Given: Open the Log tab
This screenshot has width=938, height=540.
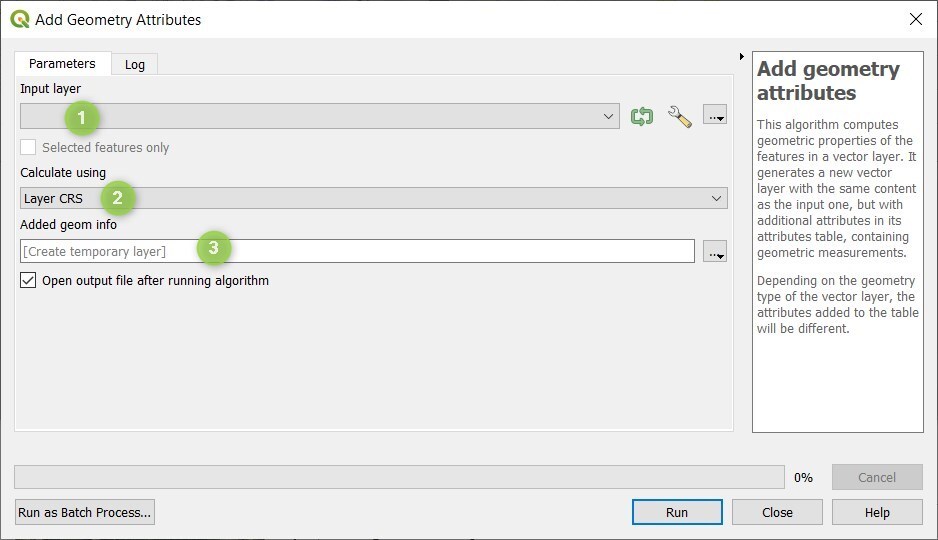Looking at the screenshot, I should (x=135, y=65).
